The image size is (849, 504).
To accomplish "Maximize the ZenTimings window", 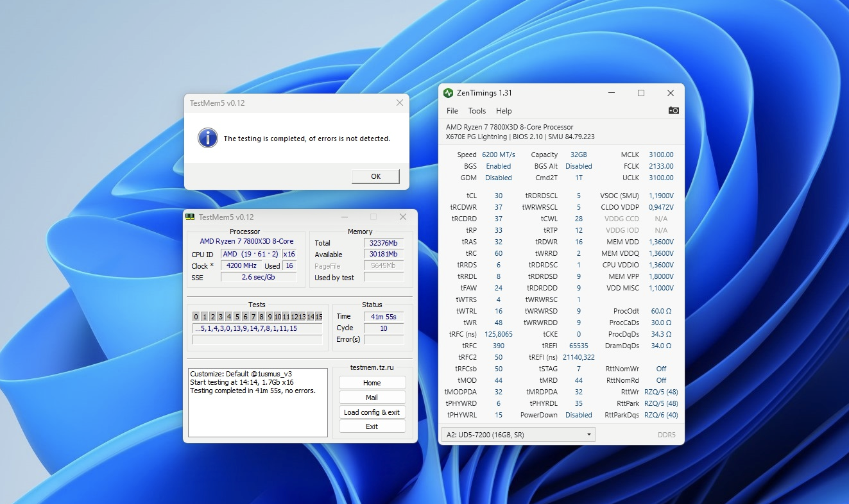I will tap(640, 93).
